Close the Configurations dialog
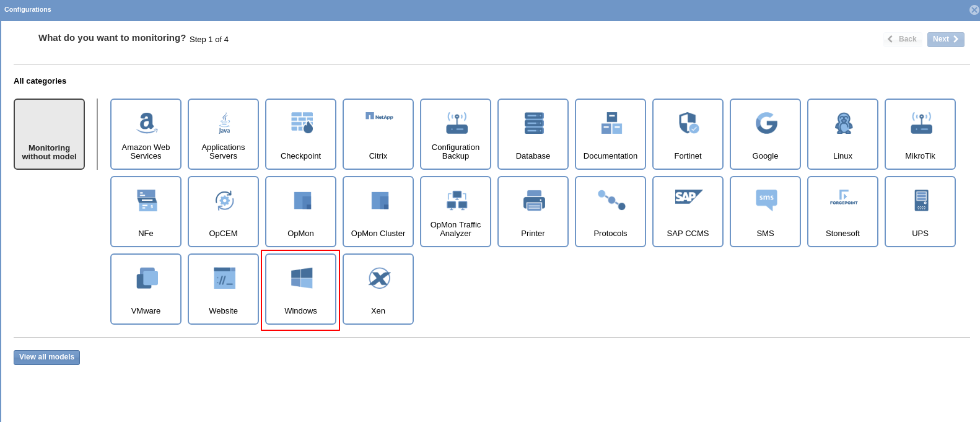The height and width of the screenshot is (422, 980). coord(974,10)
